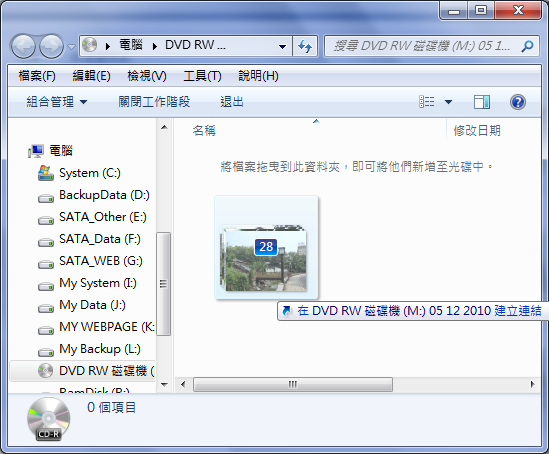Select My Data (J:) drive
The height and width of the screenshot is (454, 549).
coord(92,305)
